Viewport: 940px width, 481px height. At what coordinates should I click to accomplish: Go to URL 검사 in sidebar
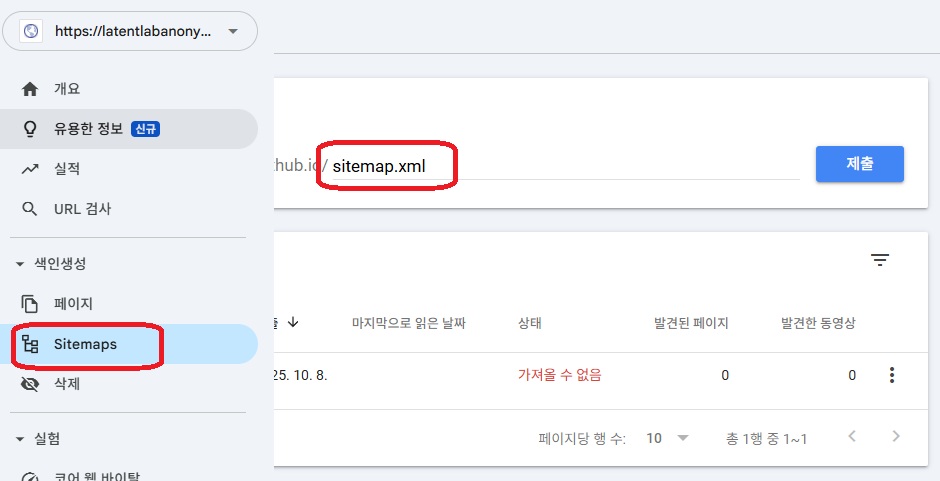[82, 209]
